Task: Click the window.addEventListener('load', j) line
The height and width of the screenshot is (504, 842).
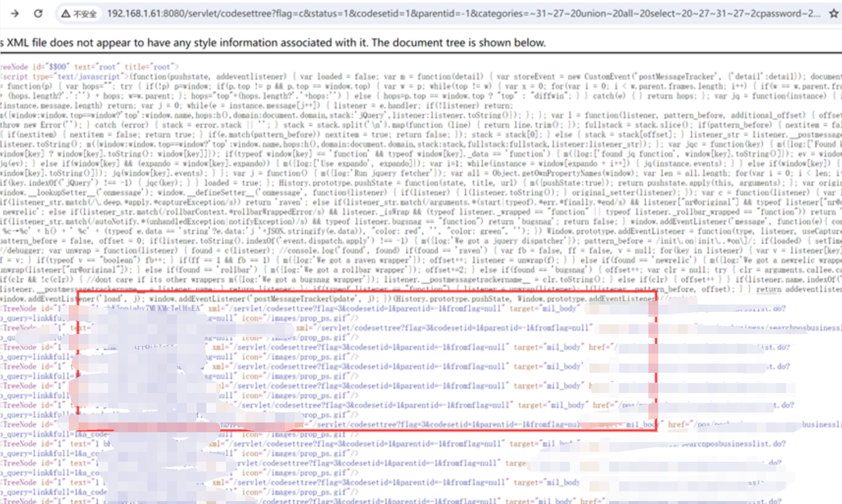Action: pyautogui.click(x=72, y=299)
